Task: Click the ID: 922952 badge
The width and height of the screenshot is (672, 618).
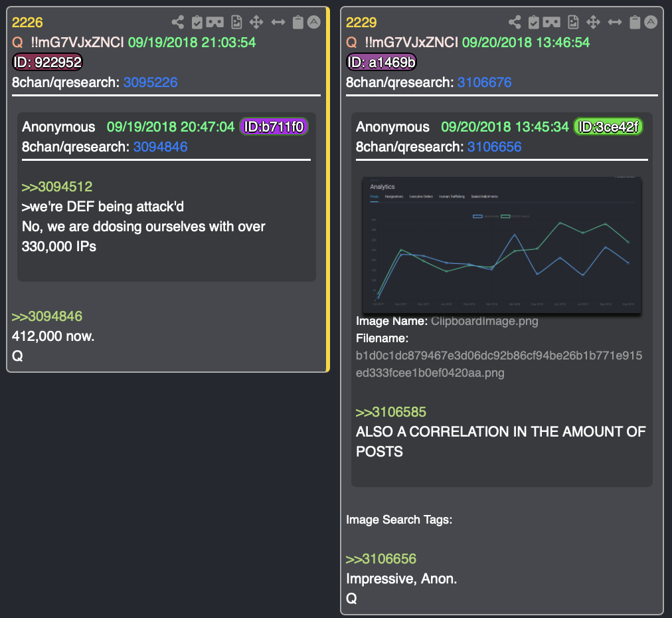Action: pyautogui.click(x=48, y=62)
